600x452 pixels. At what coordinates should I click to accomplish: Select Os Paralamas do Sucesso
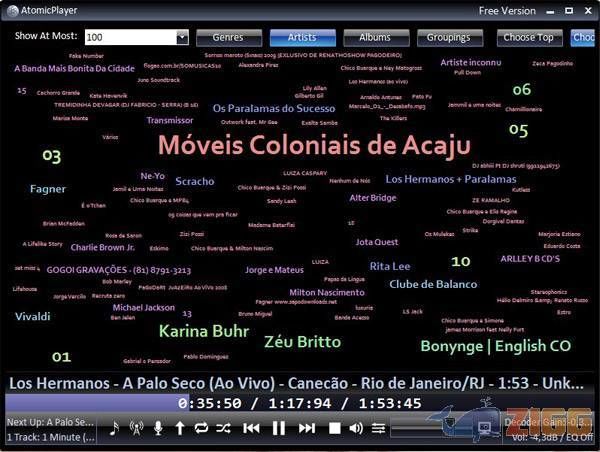[274, 108]
